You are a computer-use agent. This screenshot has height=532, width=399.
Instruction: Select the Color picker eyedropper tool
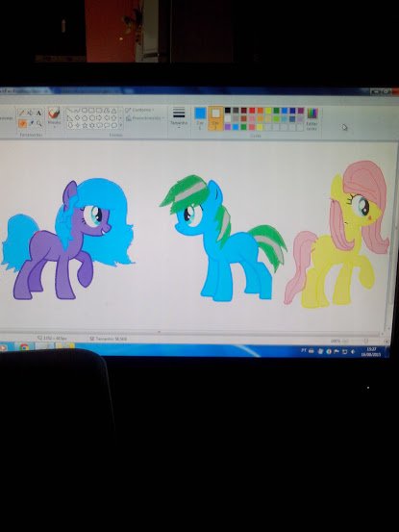pos(32,123)
